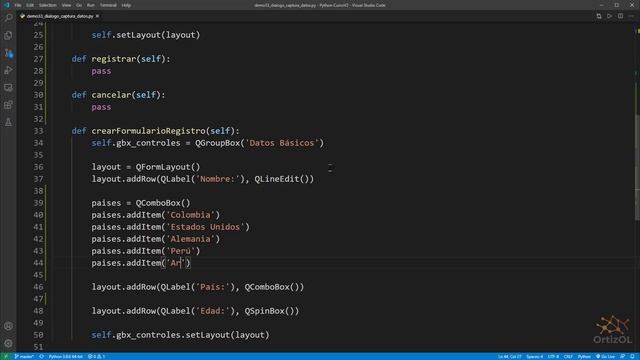The image size is (640, 360).
Task: Click the 'Edad:' string on line 48
Action: [x=213, y=311]
